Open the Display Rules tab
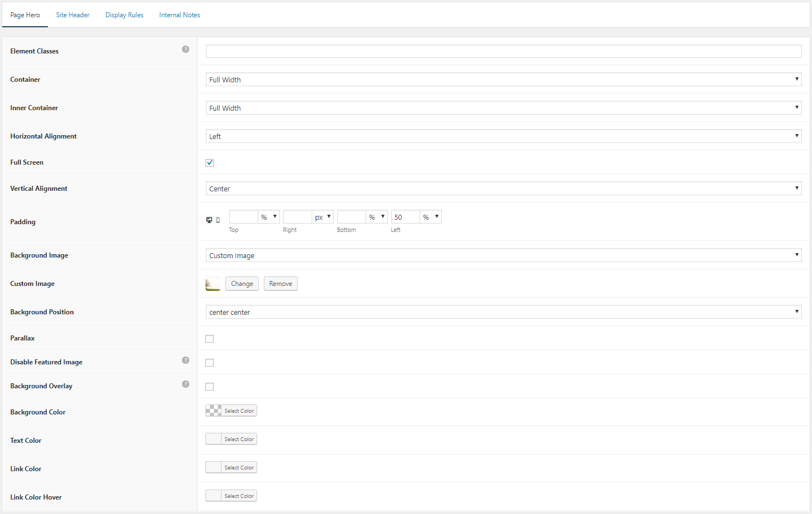 pos(125,15)
